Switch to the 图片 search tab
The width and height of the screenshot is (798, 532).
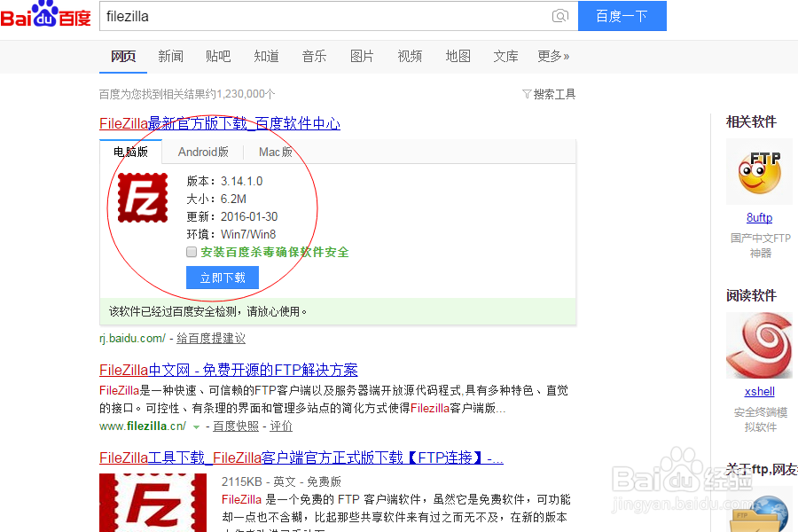pos(362,56)
